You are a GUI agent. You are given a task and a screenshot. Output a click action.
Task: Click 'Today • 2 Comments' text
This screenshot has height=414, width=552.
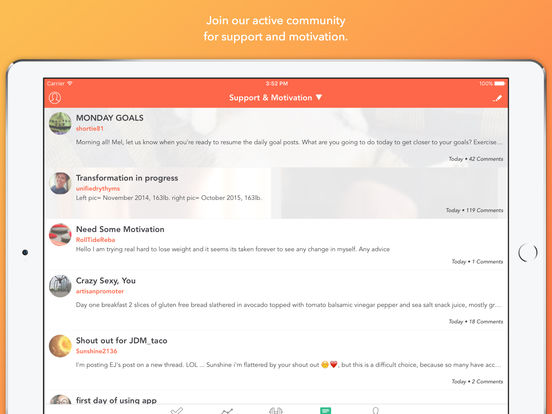point(477,381)
